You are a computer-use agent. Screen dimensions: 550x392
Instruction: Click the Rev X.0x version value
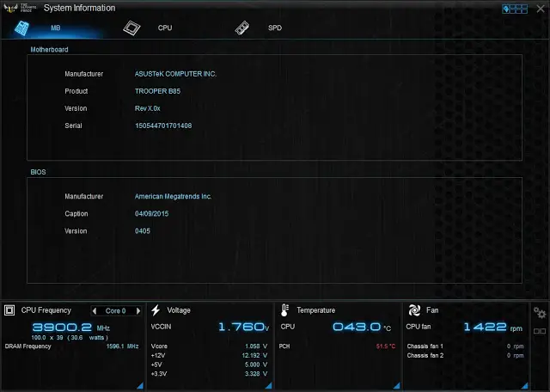[x=147, y=108]
